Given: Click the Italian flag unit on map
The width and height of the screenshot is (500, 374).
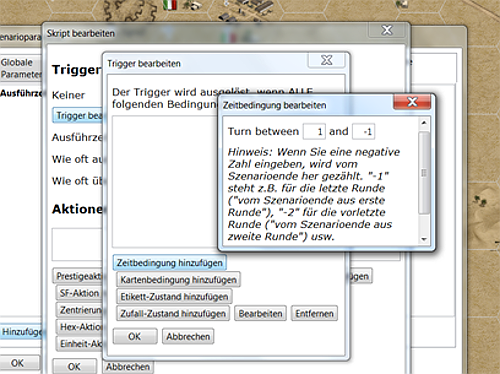Looking at the screenshot, I should (x=170, y=5).
